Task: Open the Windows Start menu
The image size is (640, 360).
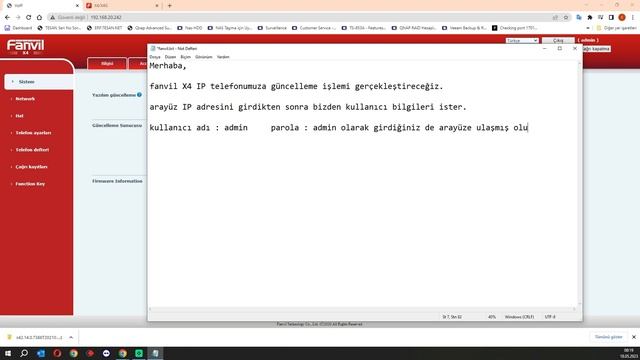Action: click(x=8, y=353)
